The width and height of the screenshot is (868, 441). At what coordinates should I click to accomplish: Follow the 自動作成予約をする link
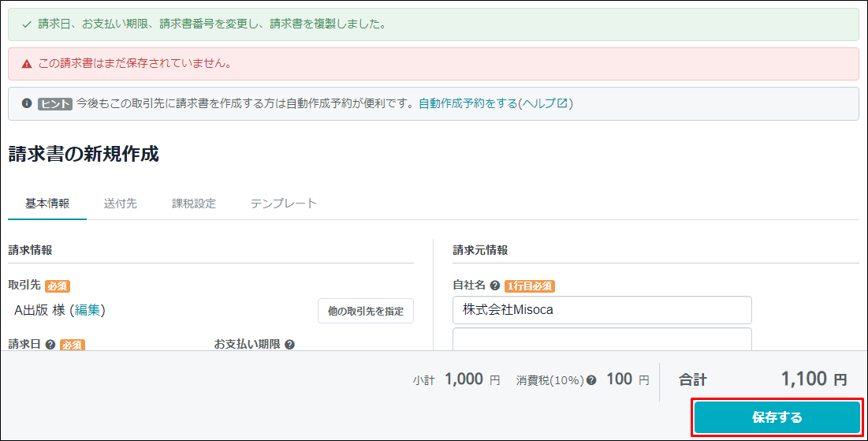pyautogui.click(x=468, y=103)
